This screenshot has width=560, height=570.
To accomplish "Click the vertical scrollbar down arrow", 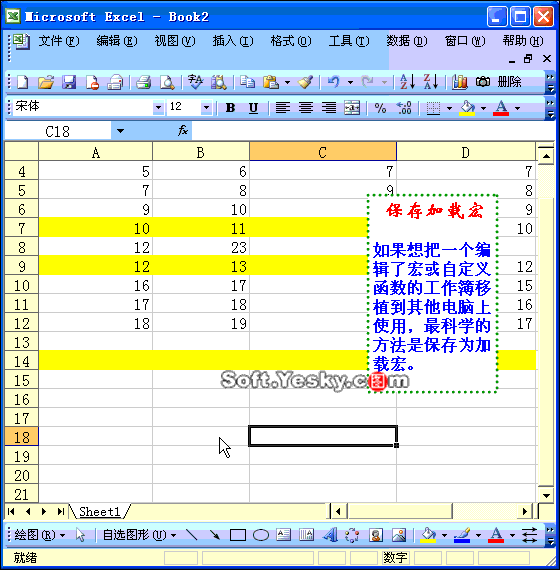I will 546,495.
